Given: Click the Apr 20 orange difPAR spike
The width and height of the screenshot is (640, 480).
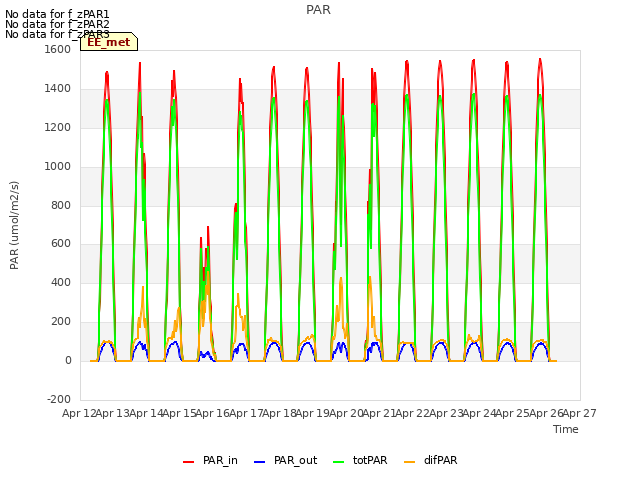Looking at the screenshot, I should (x=370, y=278).
